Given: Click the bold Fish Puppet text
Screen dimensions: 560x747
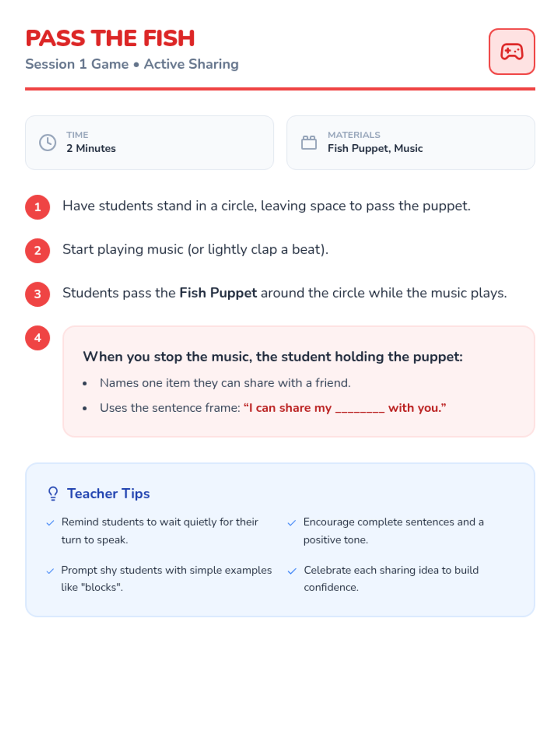Looking at the screenshot, I should click(x=218, y=293).
